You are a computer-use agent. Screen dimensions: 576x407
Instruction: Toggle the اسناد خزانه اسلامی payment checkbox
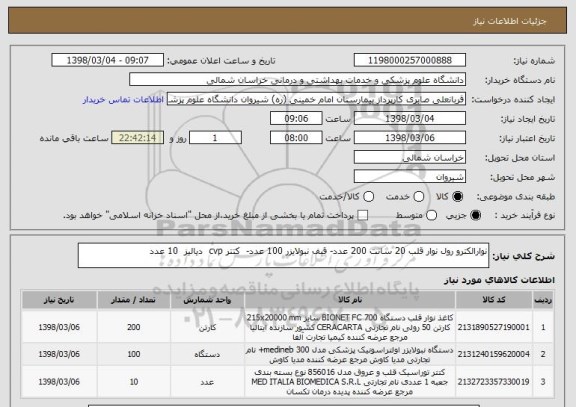click(363, 216)
